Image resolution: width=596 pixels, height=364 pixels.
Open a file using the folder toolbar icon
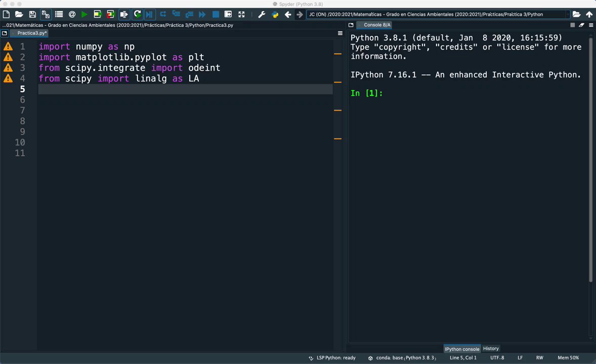19,15
